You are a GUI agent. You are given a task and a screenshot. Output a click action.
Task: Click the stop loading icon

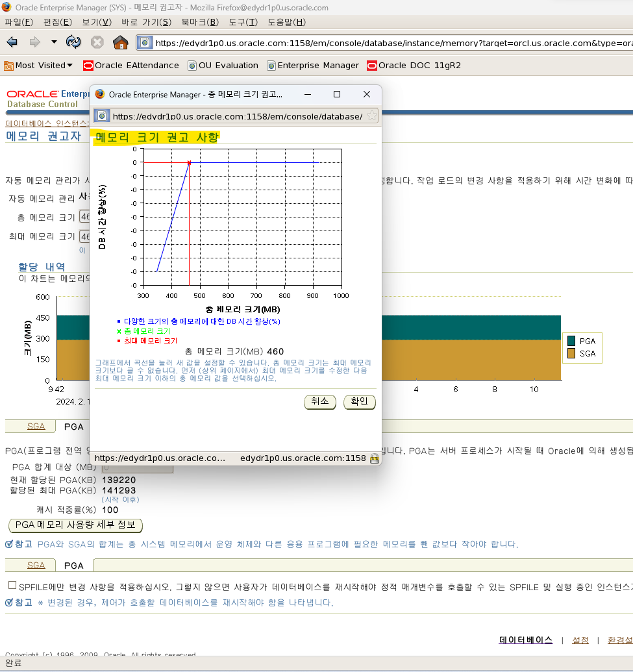[97, 42]
